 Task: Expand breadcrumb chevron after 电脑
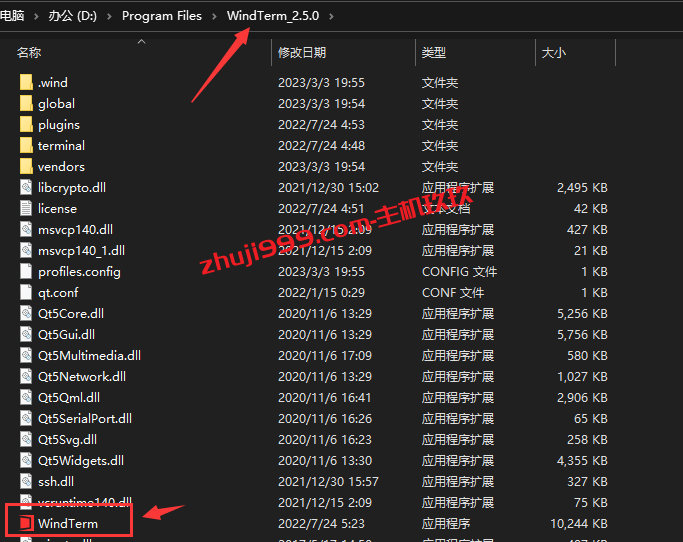pos(37,16)
